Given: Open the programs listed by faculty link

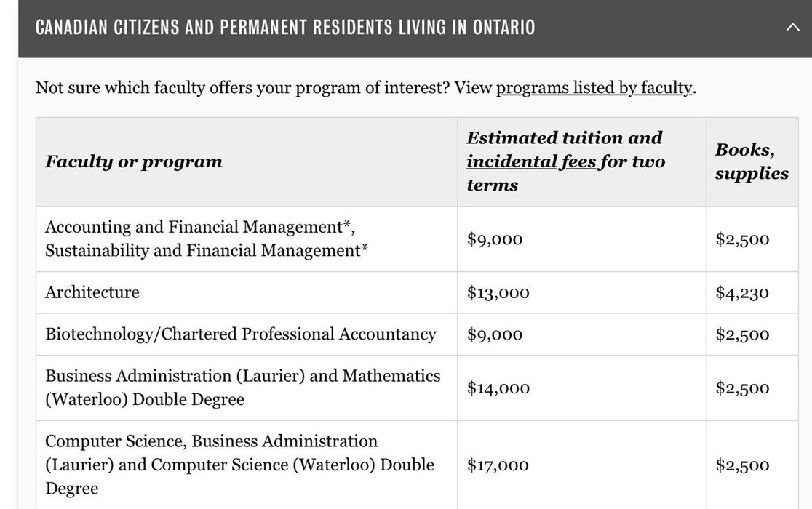Looking at the screenshot, I should (594, 88).
